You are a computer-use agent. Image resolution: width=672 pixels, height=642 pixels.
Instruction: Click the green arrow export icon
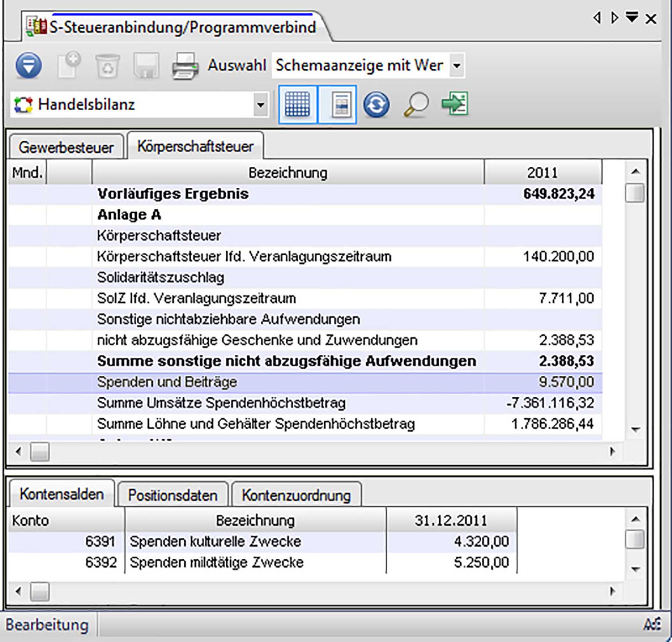coord(455,104)
